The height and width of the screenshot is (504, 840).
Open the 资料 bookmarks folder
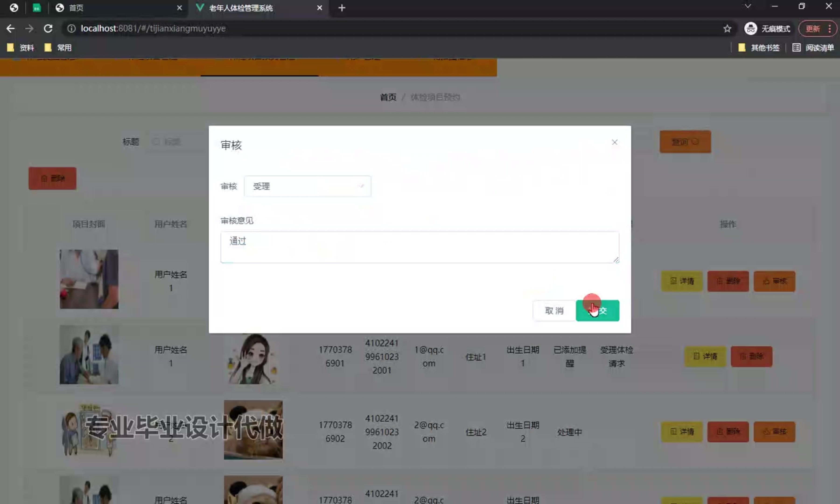point(20,48)
